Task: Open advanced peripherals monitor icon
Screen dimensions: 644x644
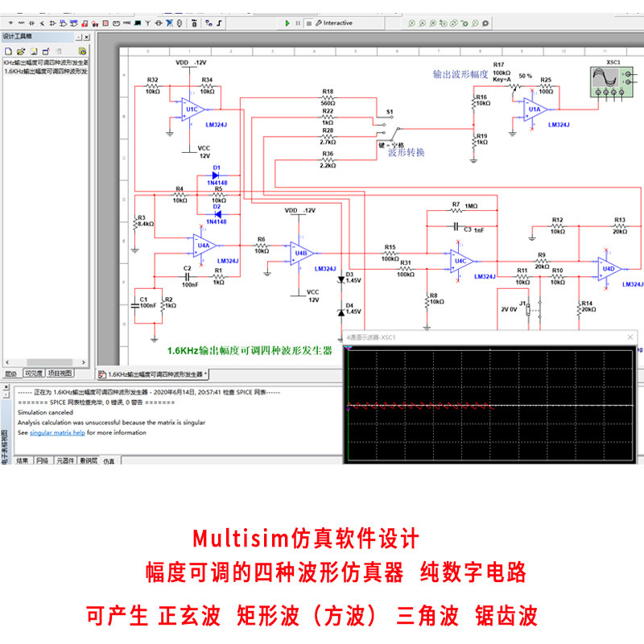Action: point(138,23)
